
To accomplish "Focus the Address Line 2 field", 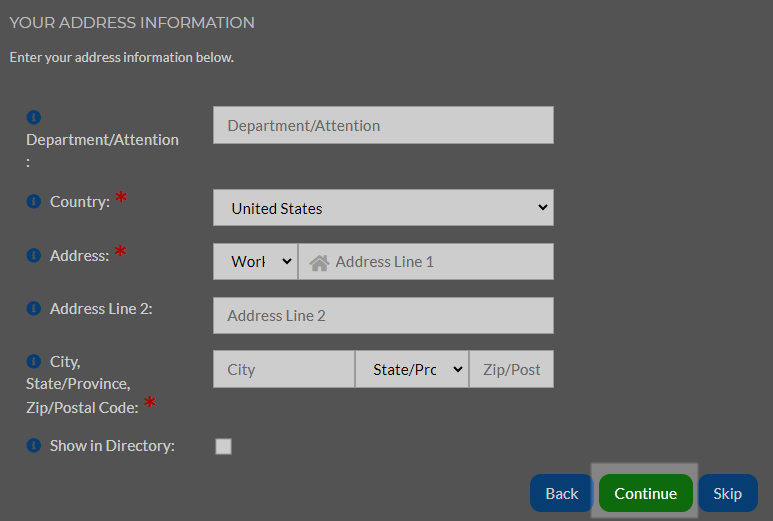I will (x=383, y=315).
